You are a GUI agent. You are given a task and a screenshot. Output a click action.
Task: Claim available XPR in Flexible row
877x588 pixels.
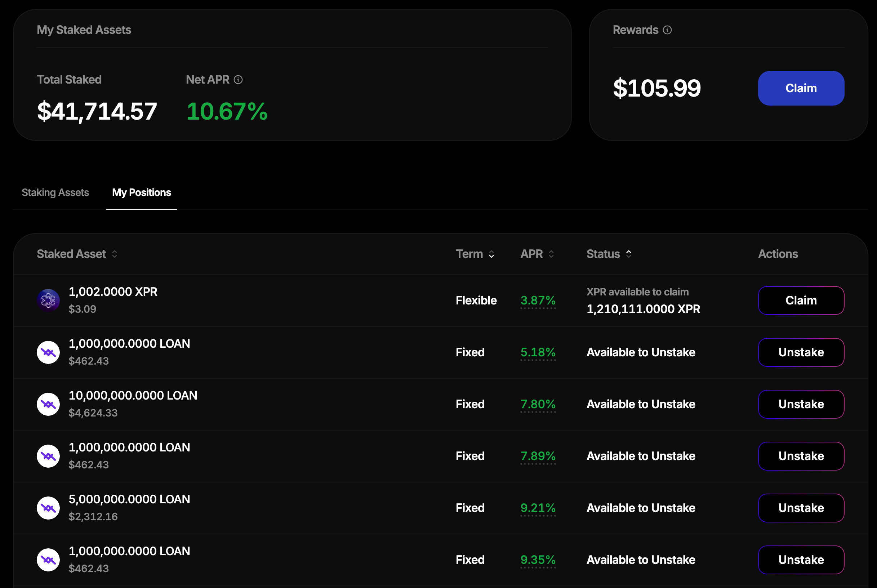pos(801,300)
